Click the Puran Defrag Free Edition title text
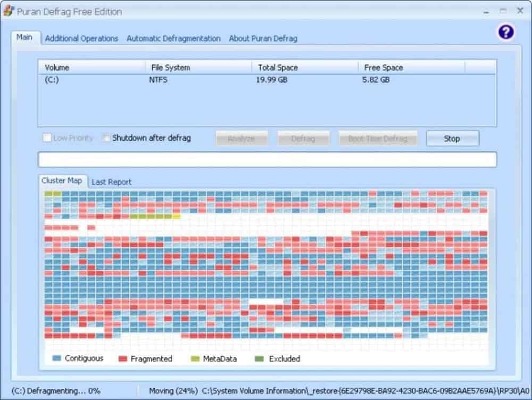532x400 pixels. pyautogui.click(x=70, y=12)
